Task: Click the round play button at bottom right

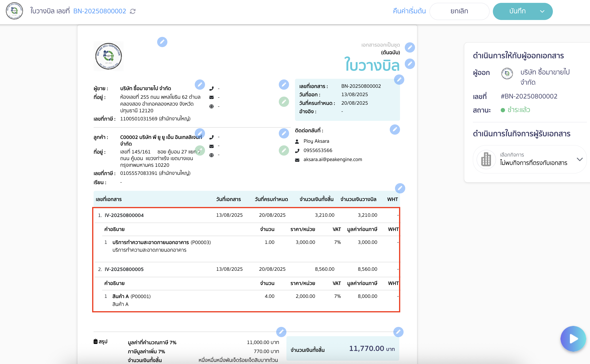Action: point(573,339)
